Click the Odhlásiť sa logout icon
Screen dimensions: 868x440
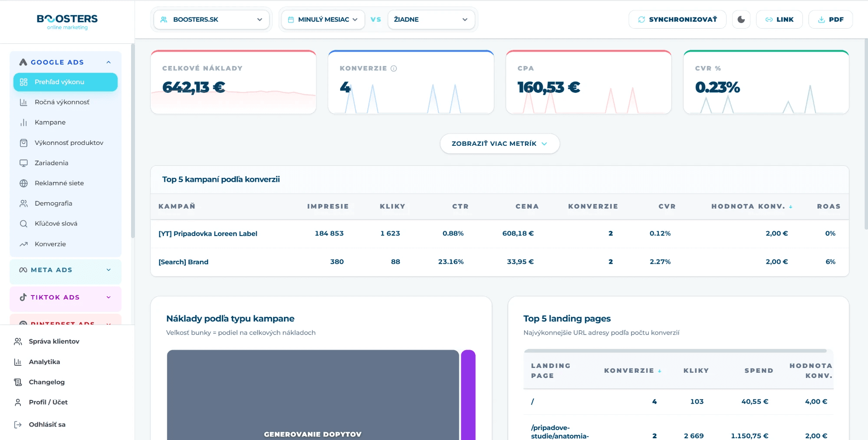18,425
